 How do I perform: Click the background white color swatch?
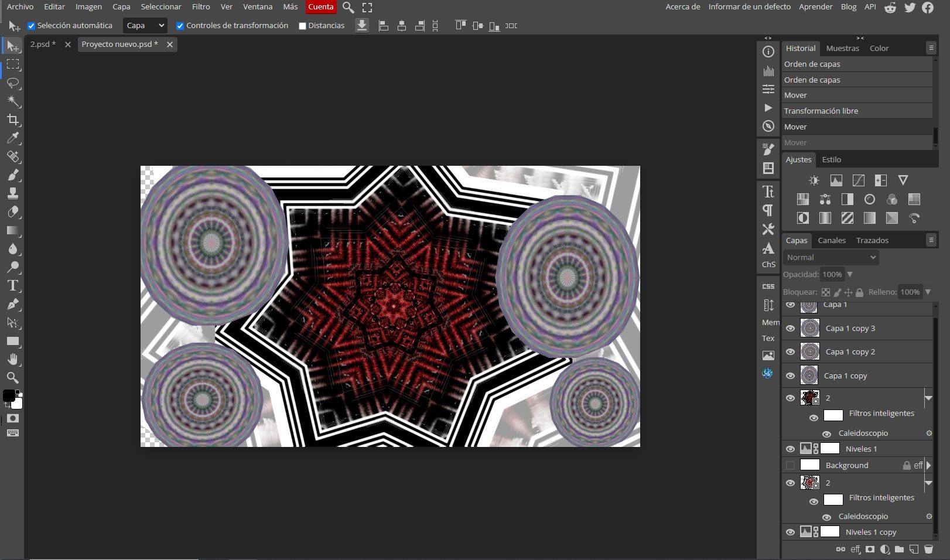(18, 404)
